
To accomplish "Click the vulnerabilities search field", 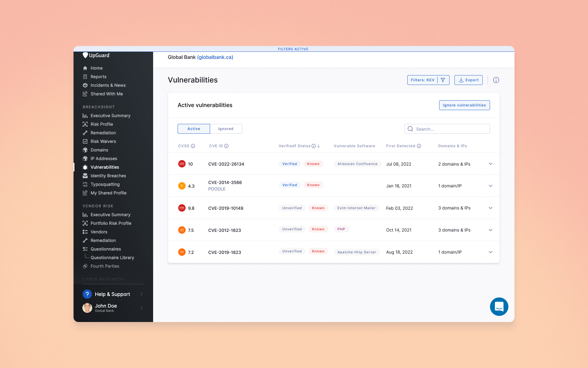I will pos(447,129).
